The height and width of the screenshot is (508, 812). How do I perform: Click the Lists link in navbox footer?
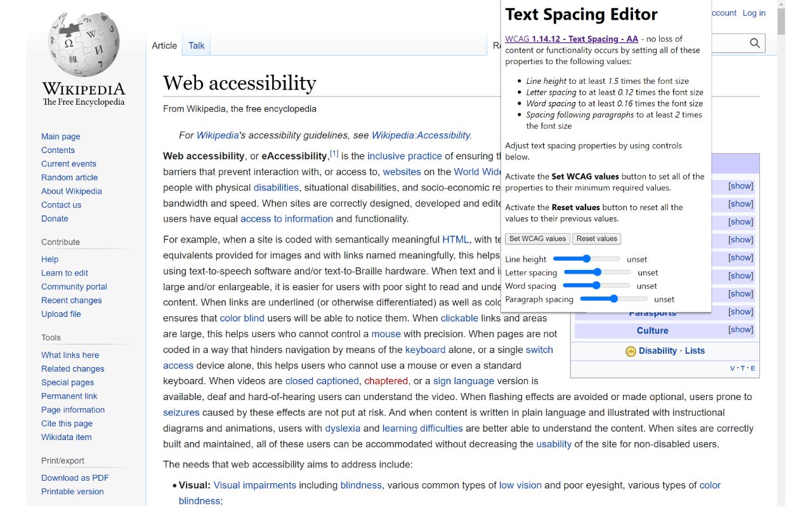click(x=695, y=351)
